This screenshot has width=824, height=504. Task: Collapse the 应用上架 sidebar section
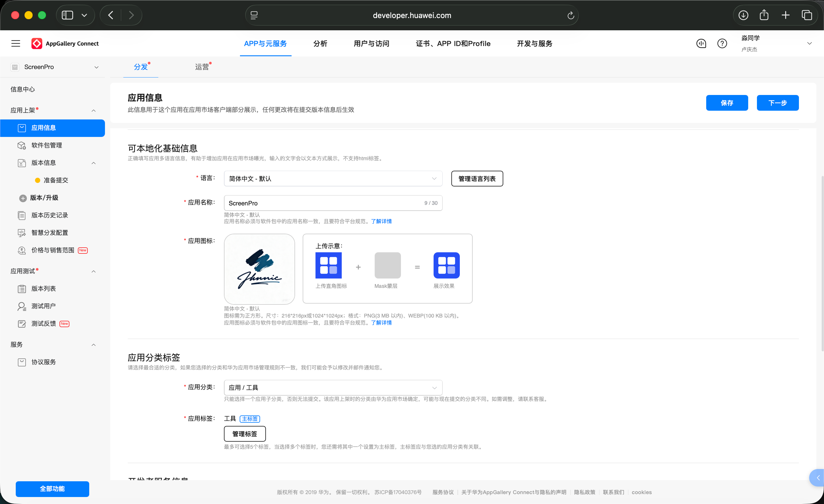(x=94, y=111)
